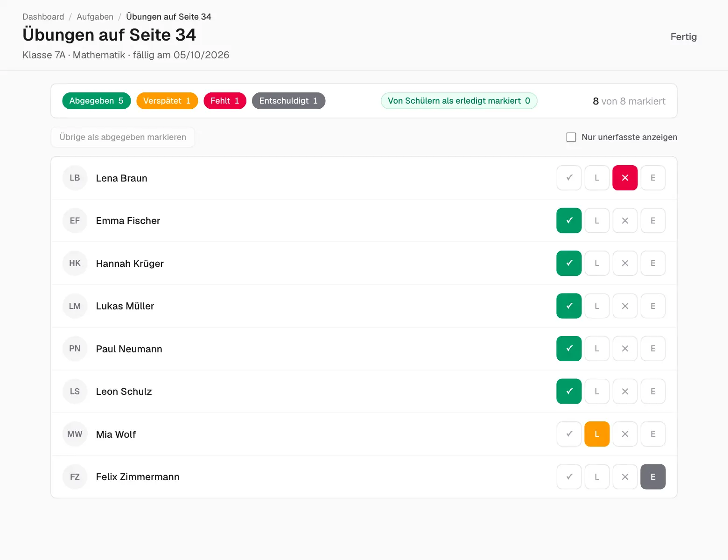
Task: Filter by Abgegeben 5 badge
Action: coord(97,101)
